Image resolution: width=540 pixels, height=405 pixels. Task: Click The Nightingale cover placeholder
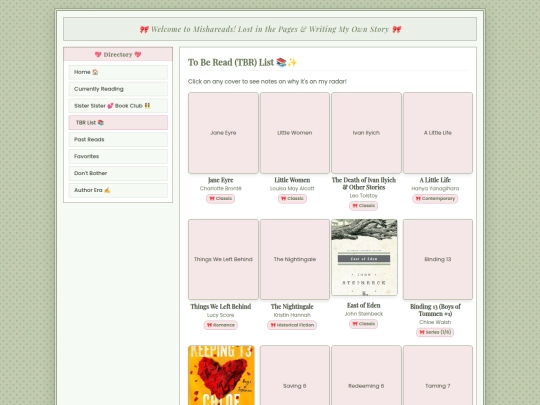click(295, 259)
